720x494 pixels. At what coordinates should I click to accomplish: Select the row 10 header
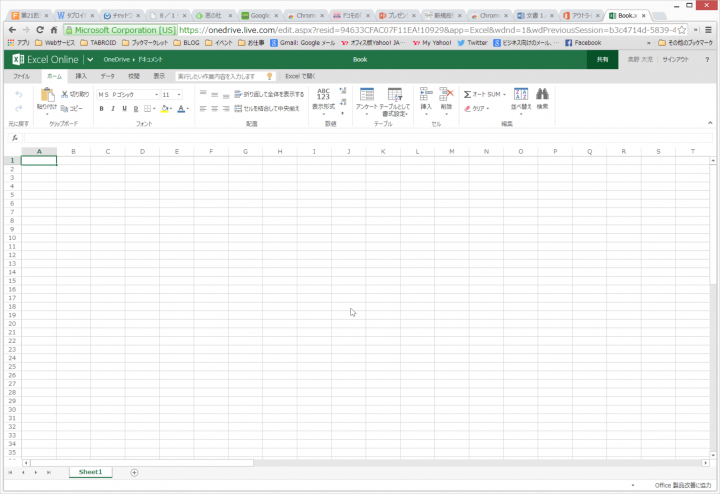tap(12, 238)
